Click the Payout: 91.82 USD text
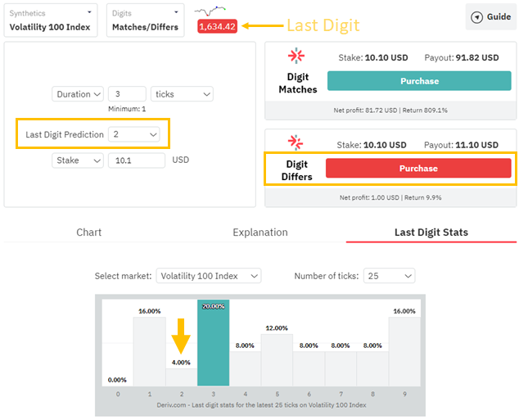519x420 pixels. (x=462, y=58)
